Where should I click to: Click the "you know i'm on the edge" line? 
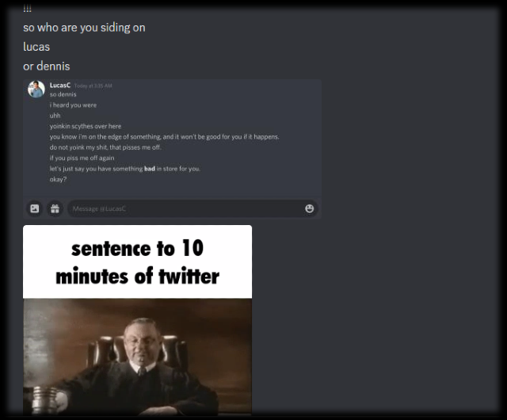click(164, 137)
